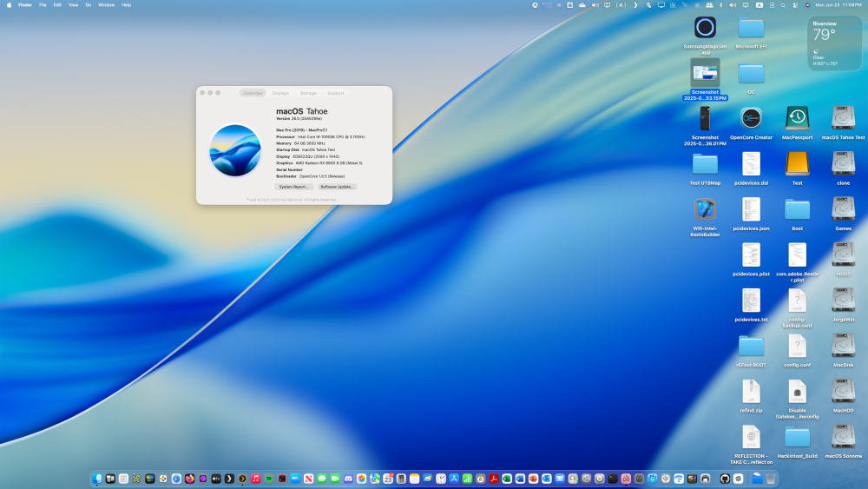Open the Finder menu
The image size is (868, 489).
[25, 5]
